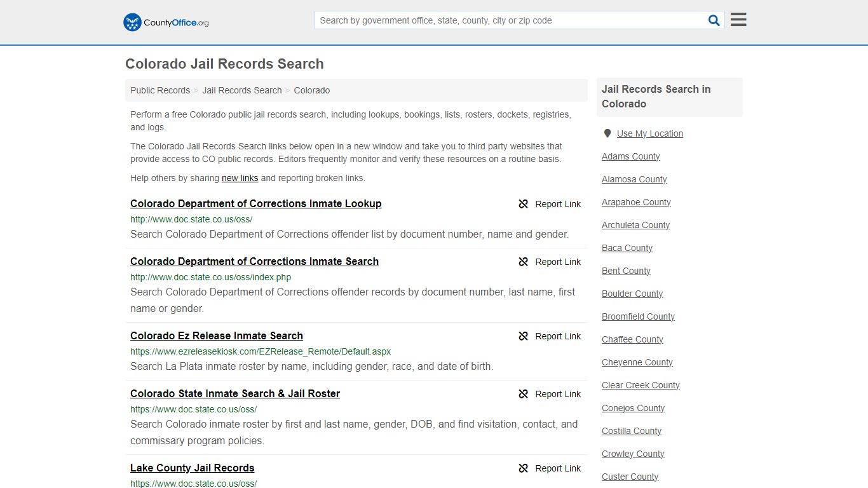Select Arapahoe County
This screenshot has height=488, width=868.
[636, 202]
